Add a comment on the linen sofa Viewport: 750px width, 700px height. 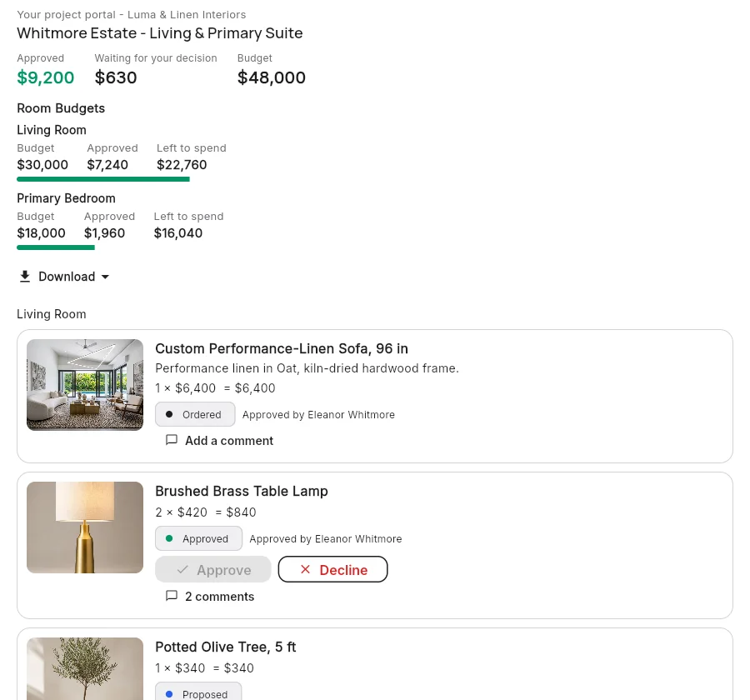[x=219, y=440]
